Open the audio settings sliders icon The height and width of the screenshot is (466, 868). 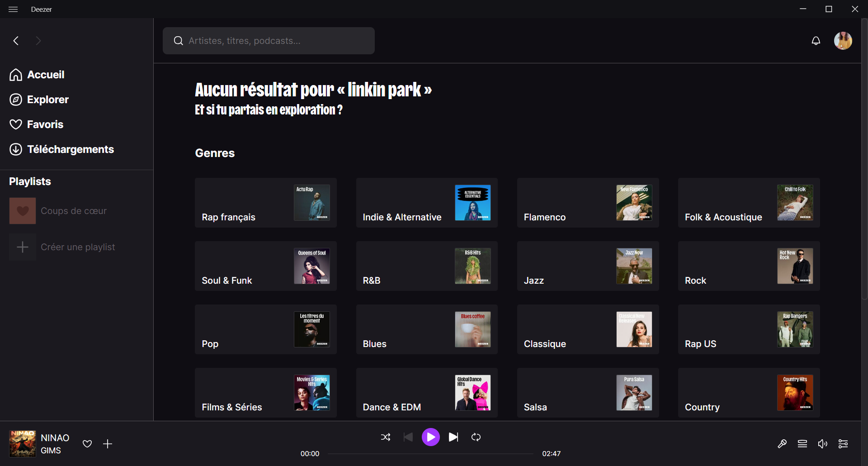coord(843,444)
